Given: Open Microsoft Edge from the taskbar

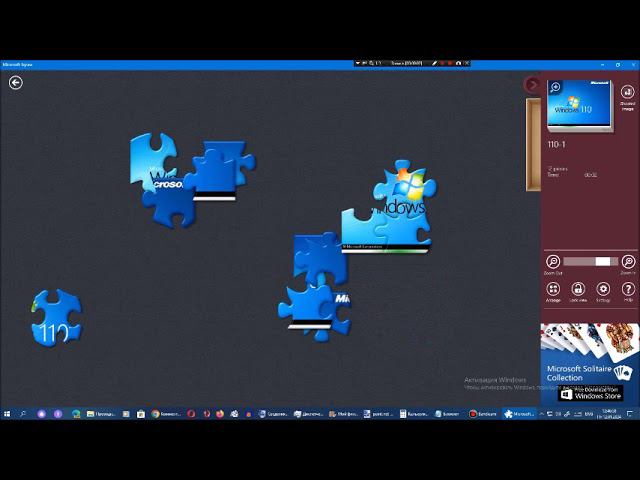Looking at the screenshot, I should [76, 414].
